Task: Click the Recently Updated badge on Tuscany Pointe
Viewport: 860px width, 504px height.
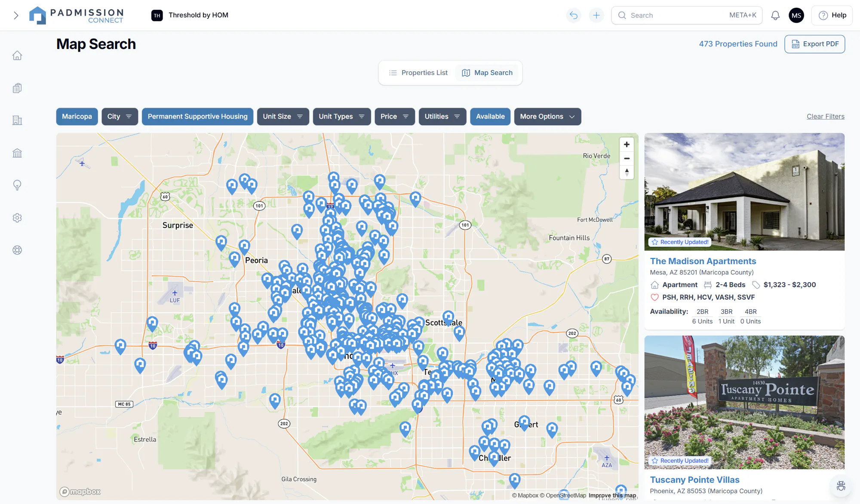Action: [680, 461]
